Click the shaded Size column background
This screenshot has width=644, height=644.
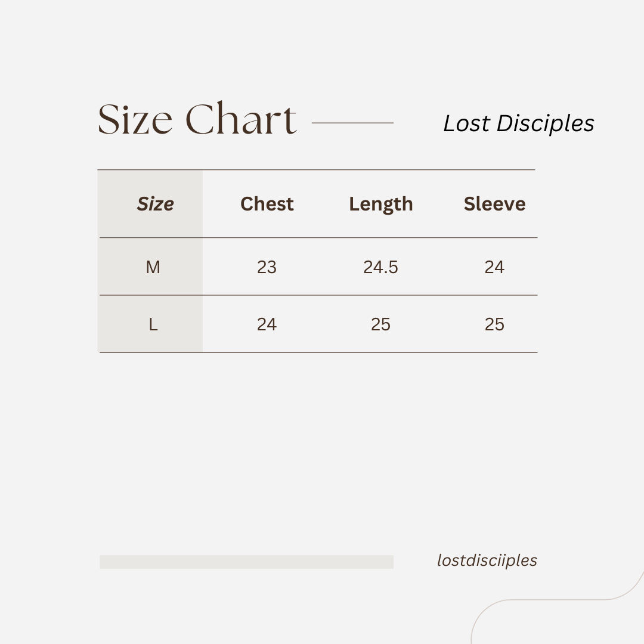[150, 261]
